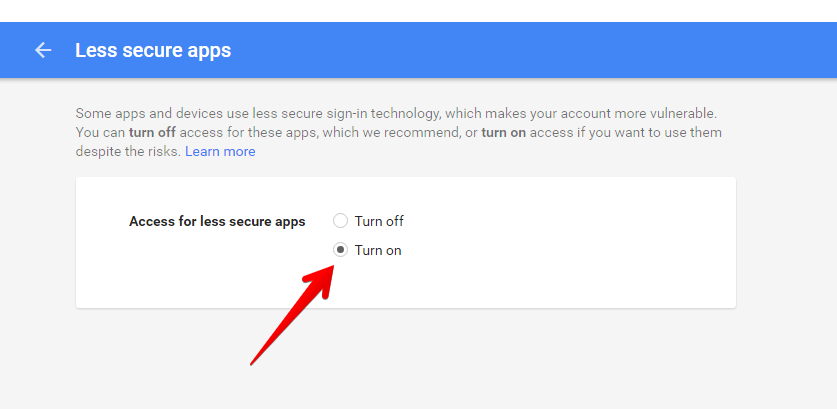This screenshot has width=837, height=409.
Task: Click the "Less secure apps" header title
Action: click(153, 50)
